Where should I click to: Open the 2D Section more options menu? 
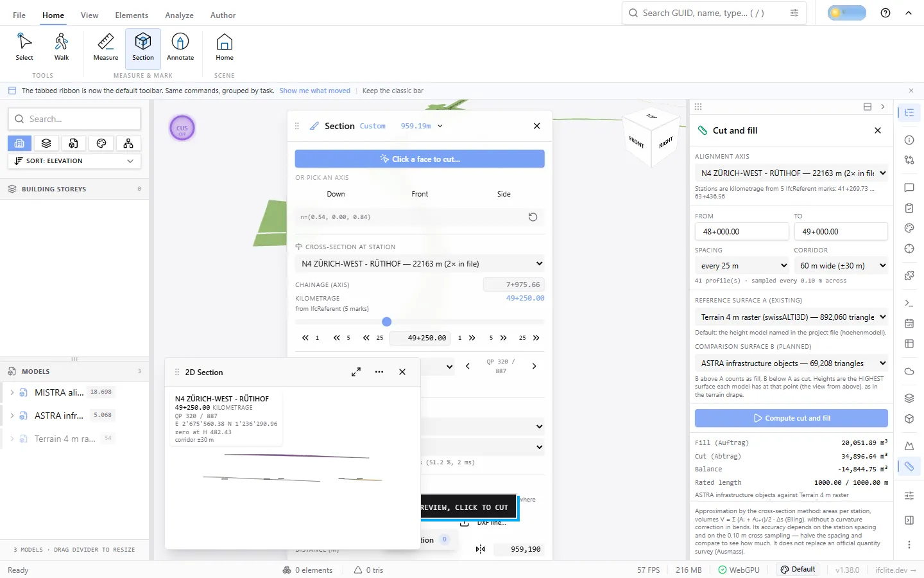[x=379, y=372]
